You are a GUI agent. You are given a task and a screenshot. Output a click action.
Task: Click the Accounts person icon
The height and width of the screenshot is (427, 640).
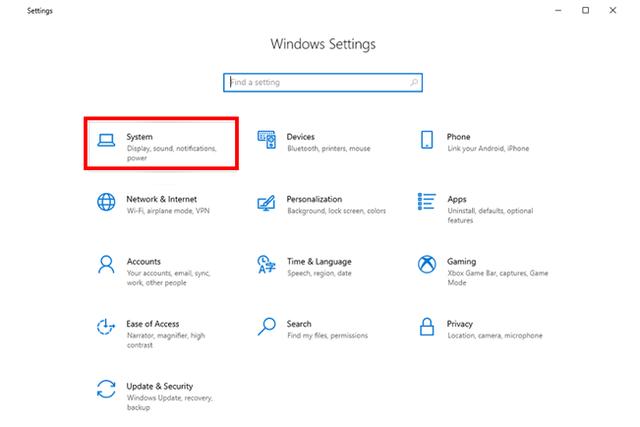pos(106,265)
